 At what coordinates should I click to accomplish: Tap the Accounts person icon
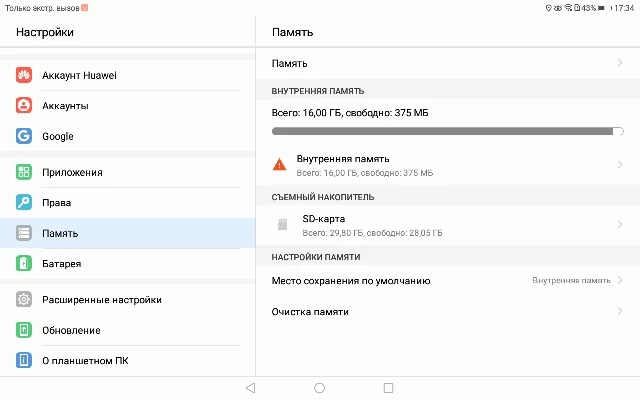pyautogui.click(x=24, y=105)
